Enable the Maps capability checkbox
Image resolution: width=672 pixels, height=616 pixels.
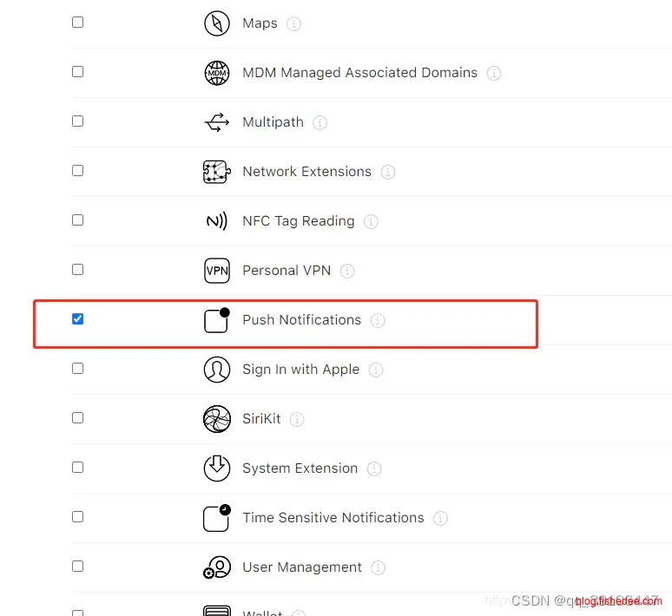tap(78, 23)
